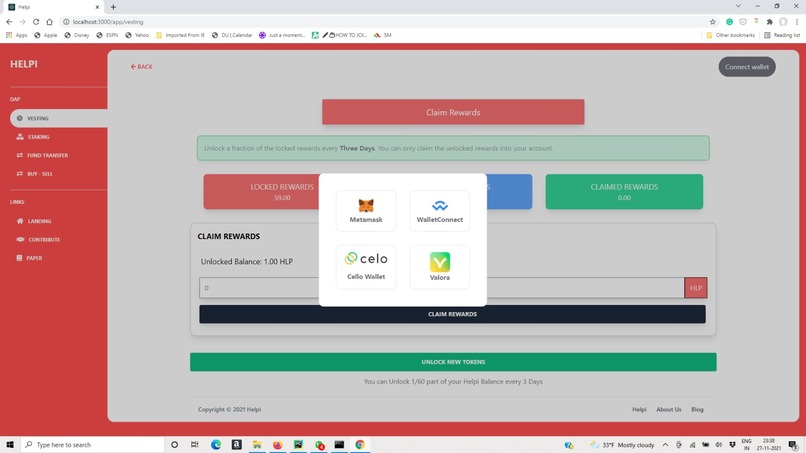
Task: Open the extensions puzzle icon
Action: click(770, 22)
